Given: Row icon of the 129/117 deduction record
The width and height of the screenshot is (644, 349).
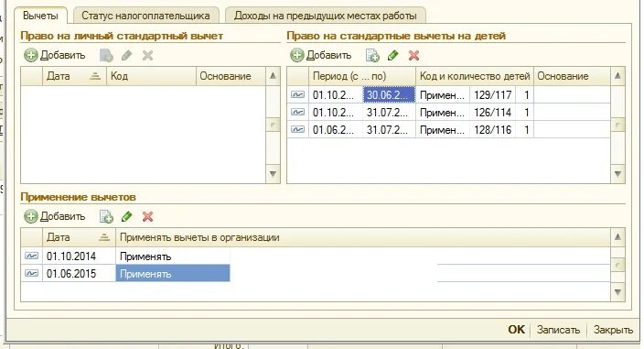Looking at the screenshot, I should point(298,95).
